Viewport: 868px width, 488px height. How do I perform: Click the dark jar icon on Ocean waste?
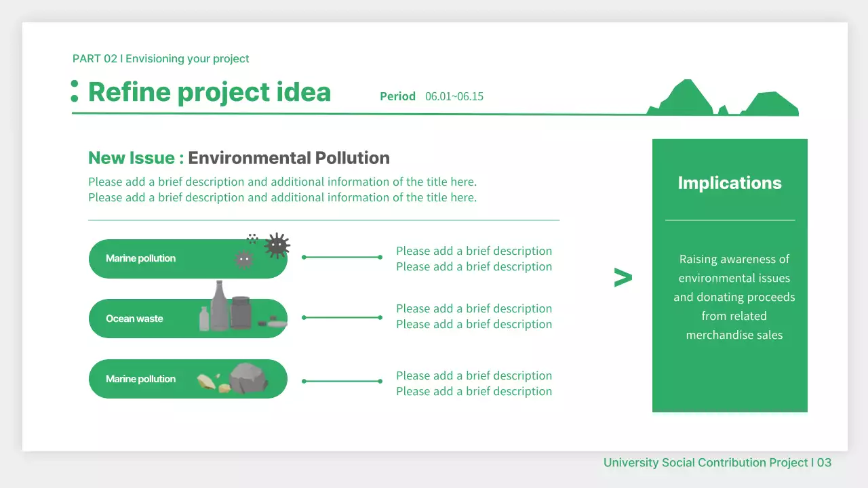239,315
